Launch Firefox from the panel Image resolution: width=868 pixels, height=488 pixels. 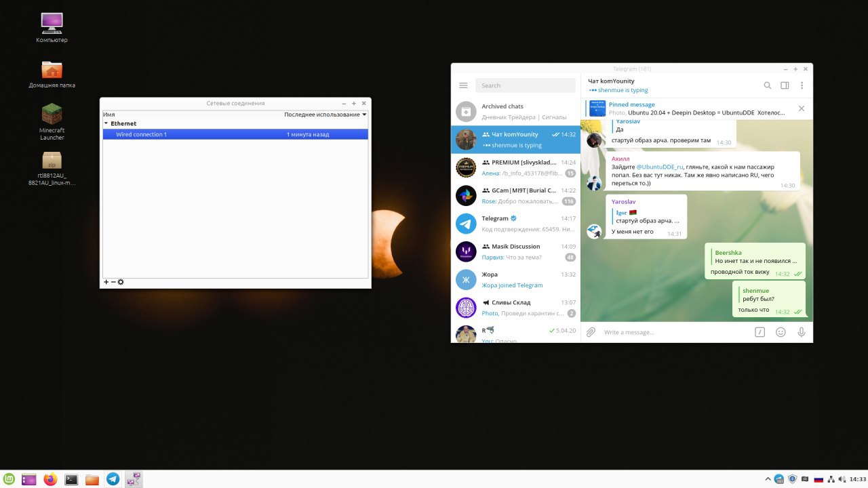pyautogui.click(x=50, y=479)
